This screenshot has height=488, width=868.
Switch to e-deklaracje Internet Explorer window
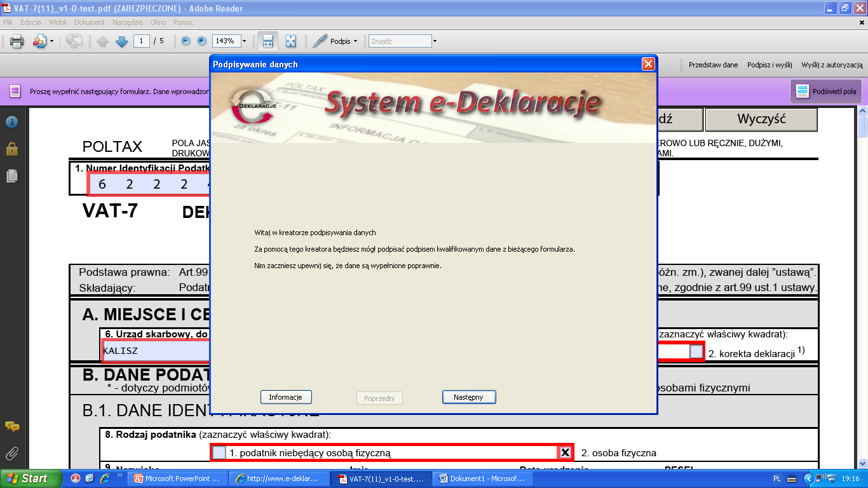279,478
